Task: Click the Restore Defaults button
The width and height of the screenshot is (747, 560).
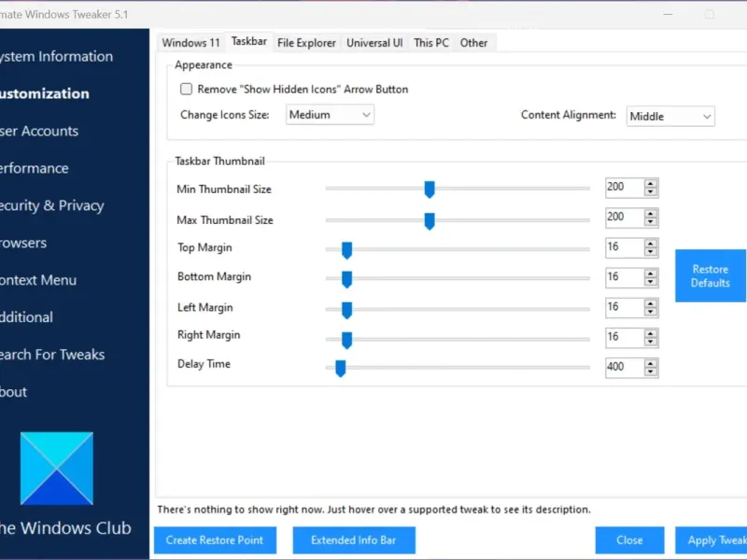Action: coord(711,275)
